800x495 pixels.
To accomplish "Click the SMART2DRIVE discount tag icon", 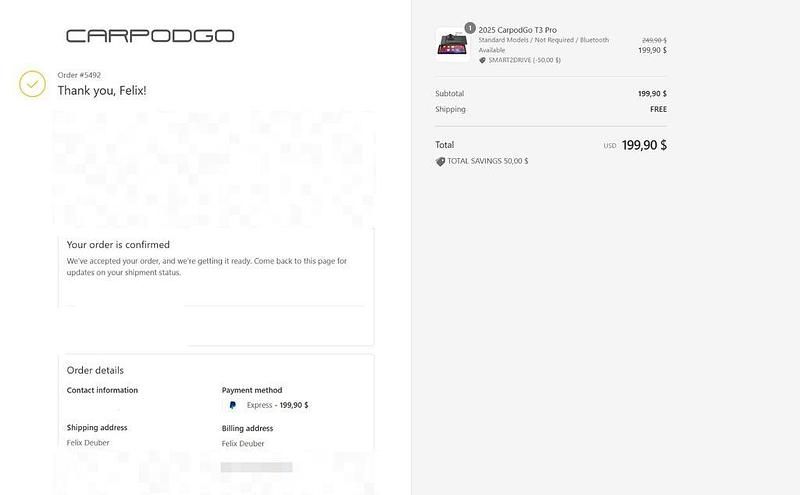I will tap(482, 60).
